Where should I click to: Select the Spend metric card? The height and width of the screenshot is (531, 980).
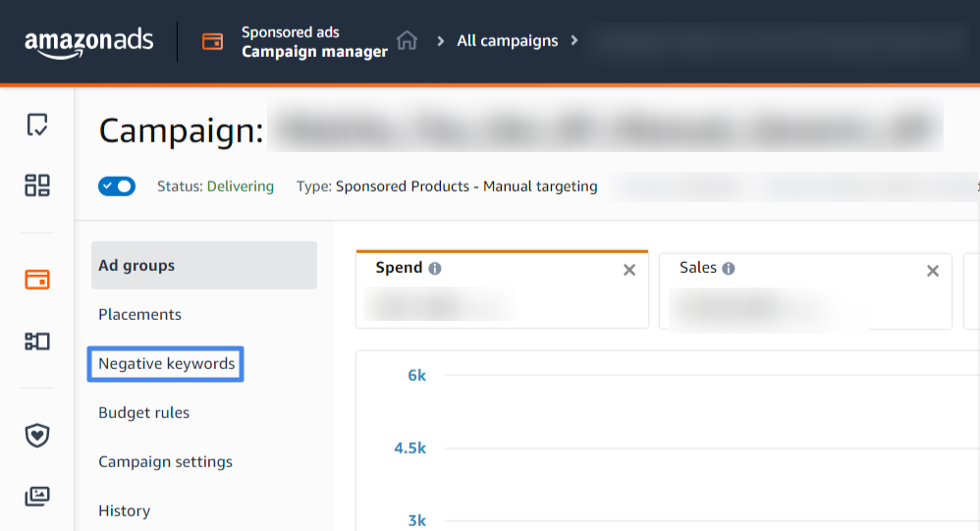tap(502, 290)
